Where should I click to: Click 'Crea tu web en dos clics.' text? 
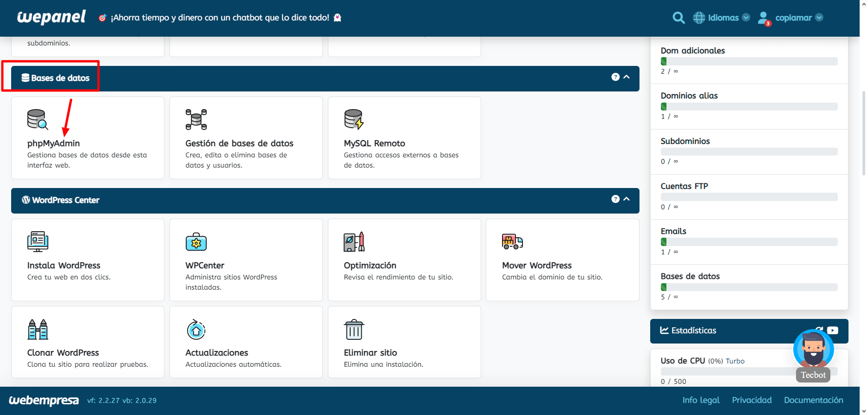click(69, 277)
